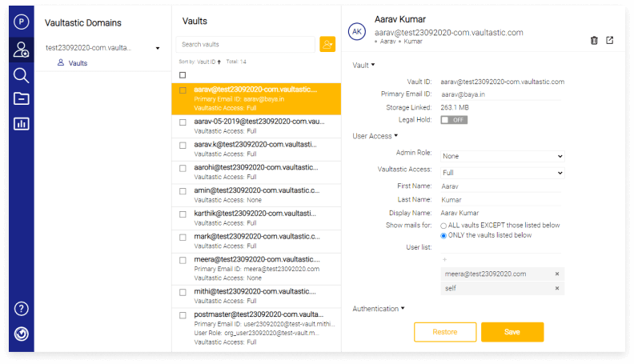
Task: Open the profile icon in the sidebar
Action: click(22, 22)
